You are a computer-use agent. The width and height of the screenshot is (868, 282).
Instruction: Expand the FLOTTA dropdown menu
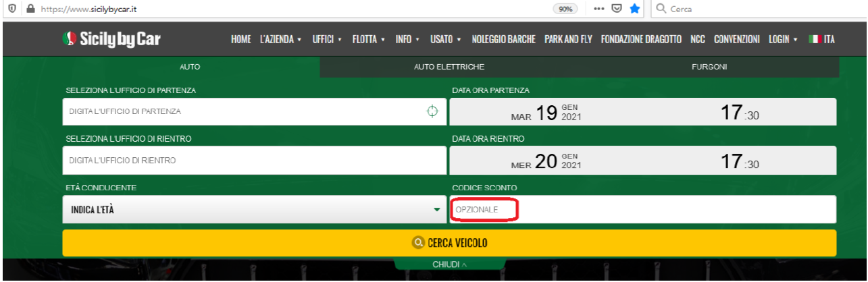point(369,39)
